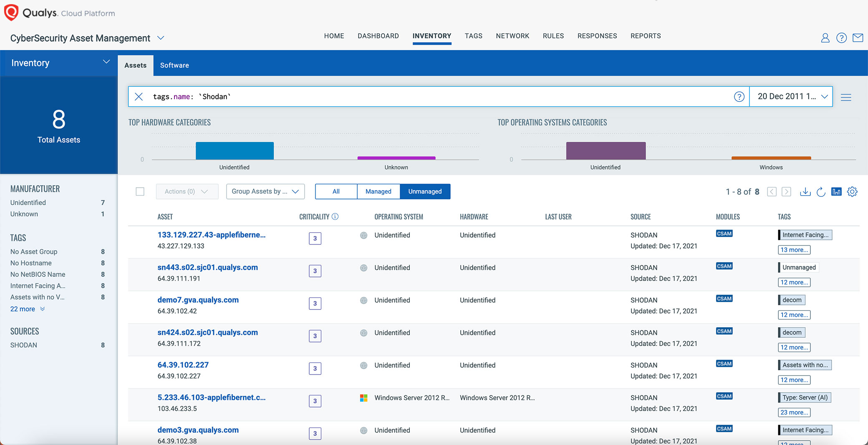Open the help question-mark icon in top bar
The width and height of the screenshot is (868, 445).
pyautogui.click(x=842, y=38)
